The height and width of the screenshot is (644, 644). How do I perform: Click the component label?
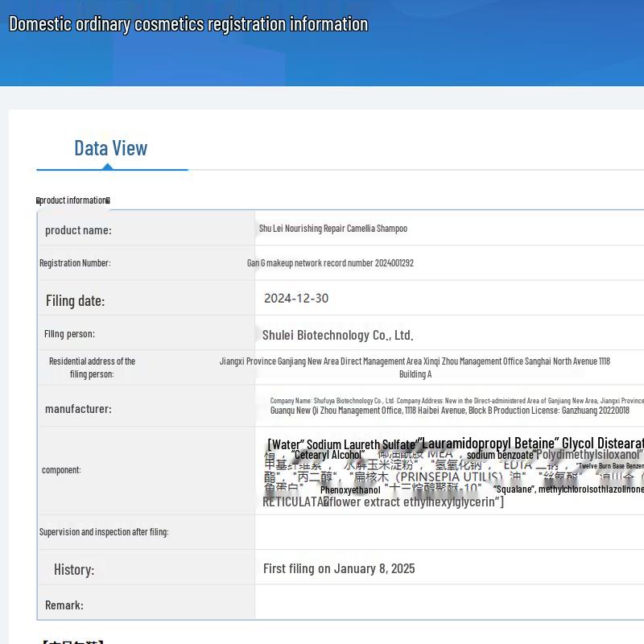[61, 470]
